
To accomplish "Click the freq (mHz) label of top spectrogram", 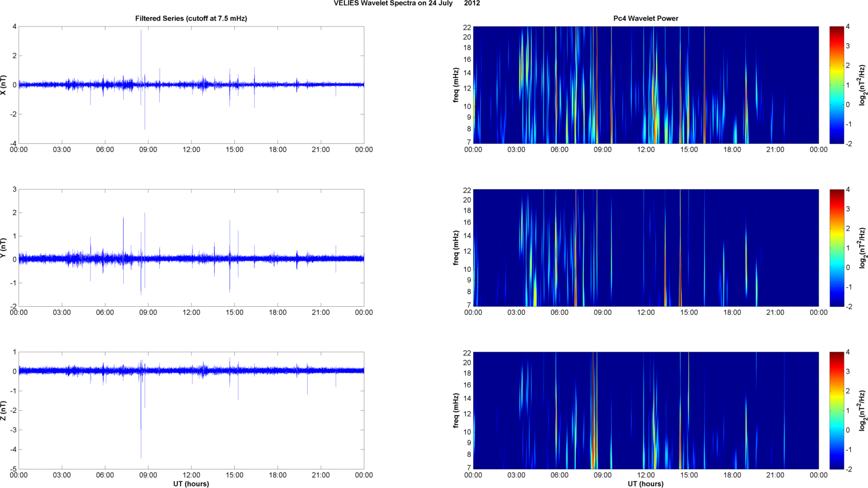I will click(x=456, y=85).
